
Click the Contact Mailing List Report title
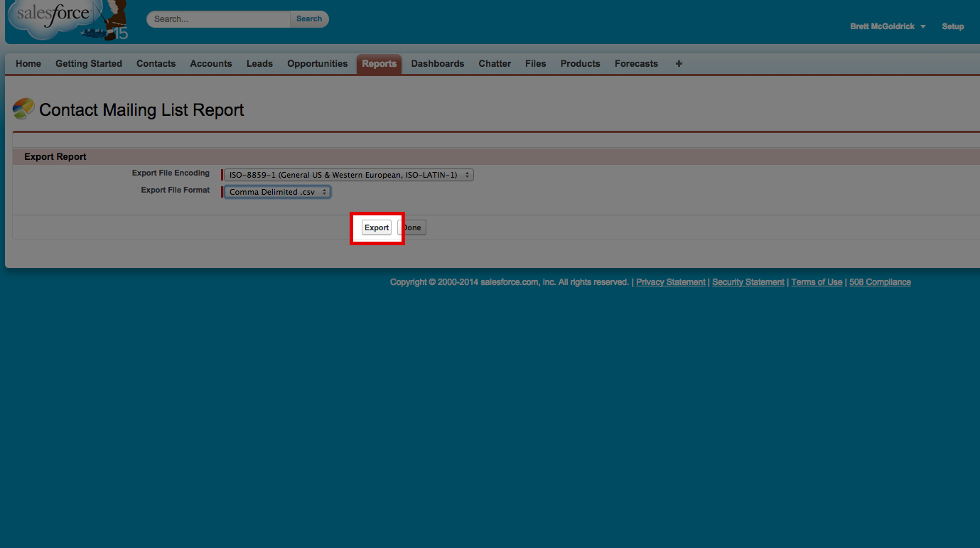coord(141,110)
